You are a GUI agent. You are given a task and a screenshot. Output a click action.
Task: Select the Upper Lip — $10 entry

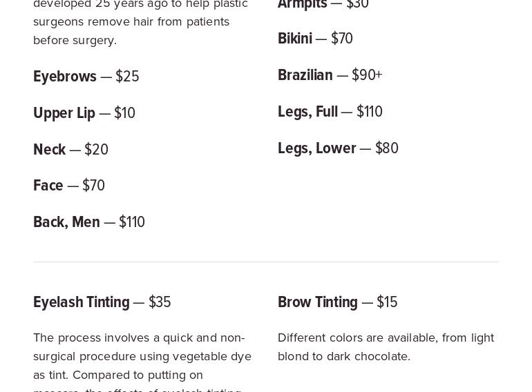(84, 112)
